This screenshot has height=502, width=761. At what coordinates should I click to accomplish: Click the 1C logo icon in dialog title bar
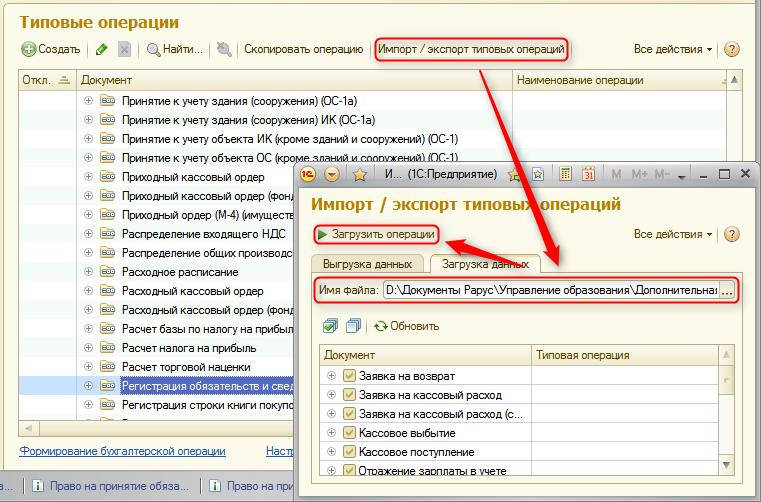coord(308,174)
